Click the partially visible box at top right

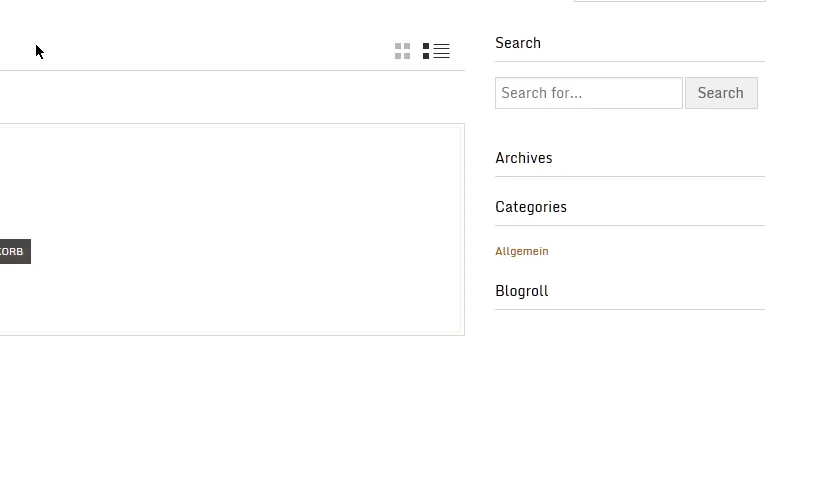pyautogui.click(x=669, y=1)
